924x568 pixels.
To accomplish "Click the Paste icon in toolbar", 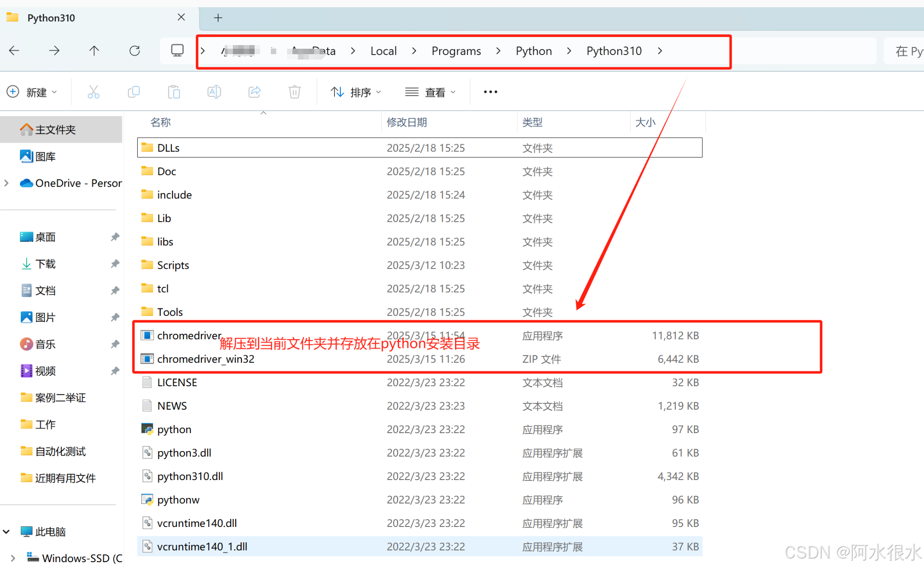I will (174, 92).
